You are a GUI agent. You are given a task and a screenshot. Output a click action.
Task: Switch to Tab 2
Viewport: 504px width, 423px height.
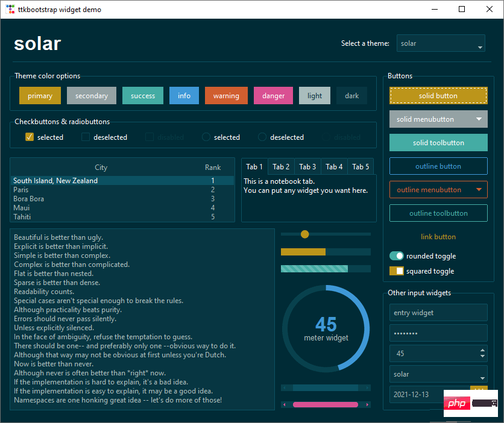point(281,167)
